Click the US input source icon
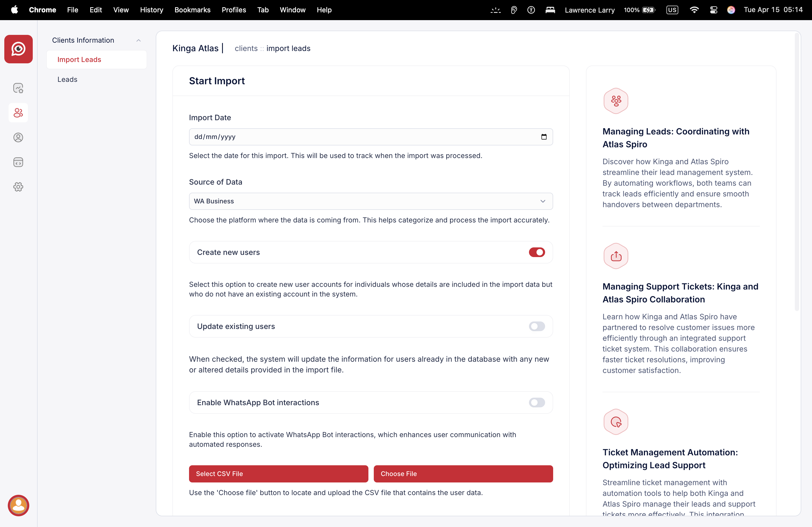 (672, 10)
